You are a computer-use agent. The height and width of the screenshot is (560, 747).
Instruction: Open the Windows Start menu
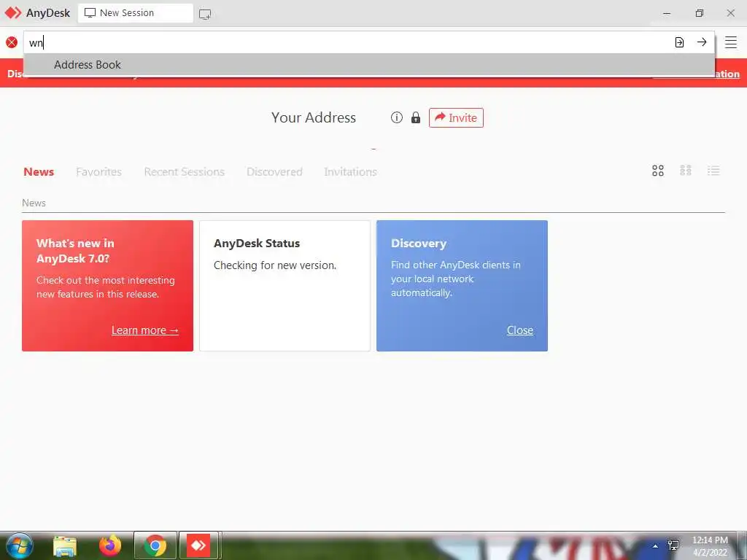tap(19, 545)
